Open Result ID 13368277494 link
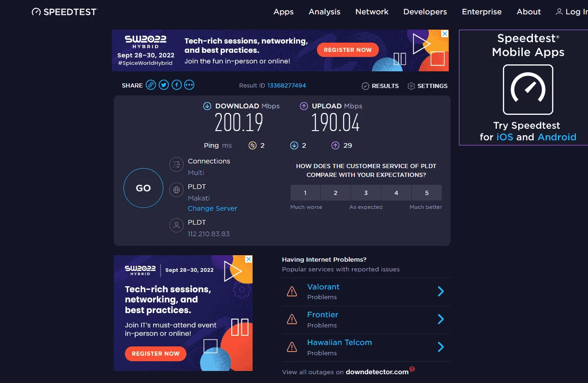The image size is (588, 383). click(286, 86)
